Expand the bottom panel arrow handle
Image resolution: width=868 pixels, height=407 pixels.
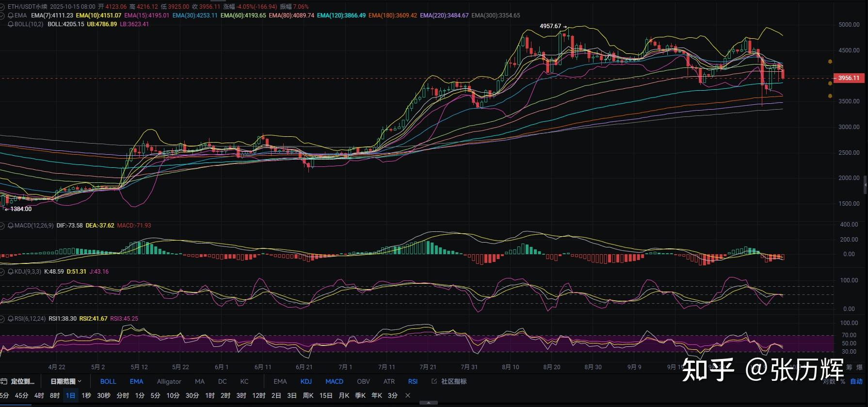pos(428,403)
